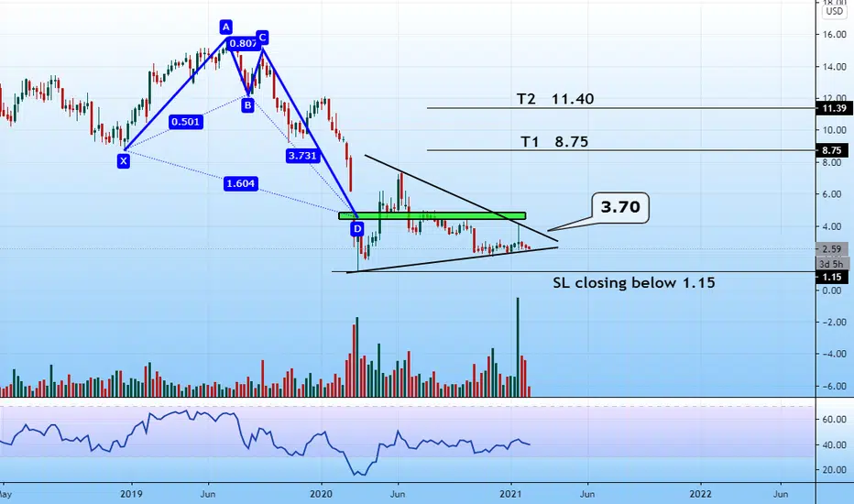This screenshot has height=504, width=854.
Task: Click the current price 2.59 label
Action: click(832, 249)
